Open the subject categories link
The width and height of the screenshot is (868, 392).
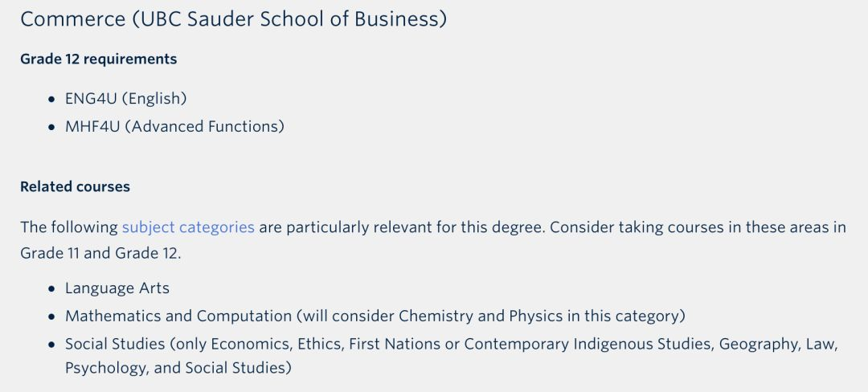pyautogui.click(x=188, y=227)
